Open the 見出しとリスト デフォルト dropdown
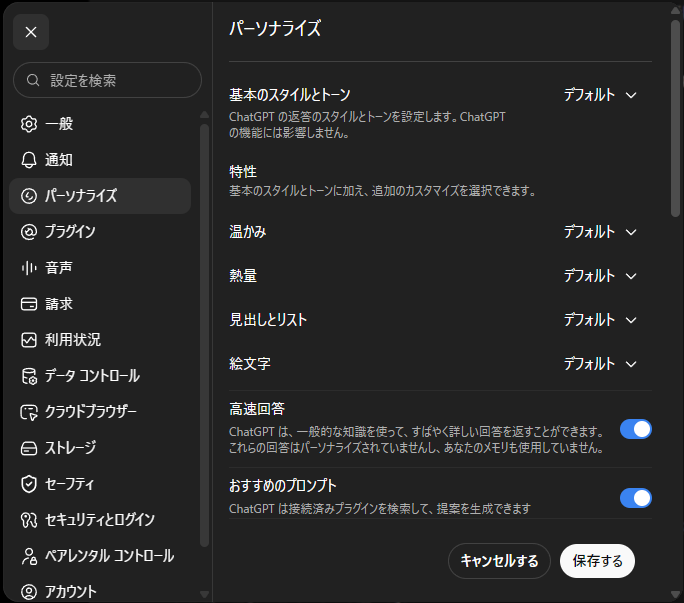The image size is (684, 603). coord(600,320)
